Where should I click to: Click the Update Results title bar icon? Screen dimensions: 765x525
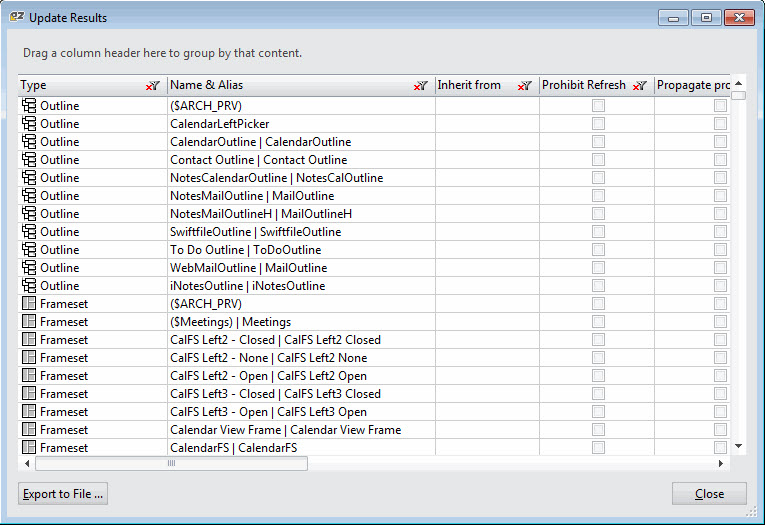coord(17,17)
